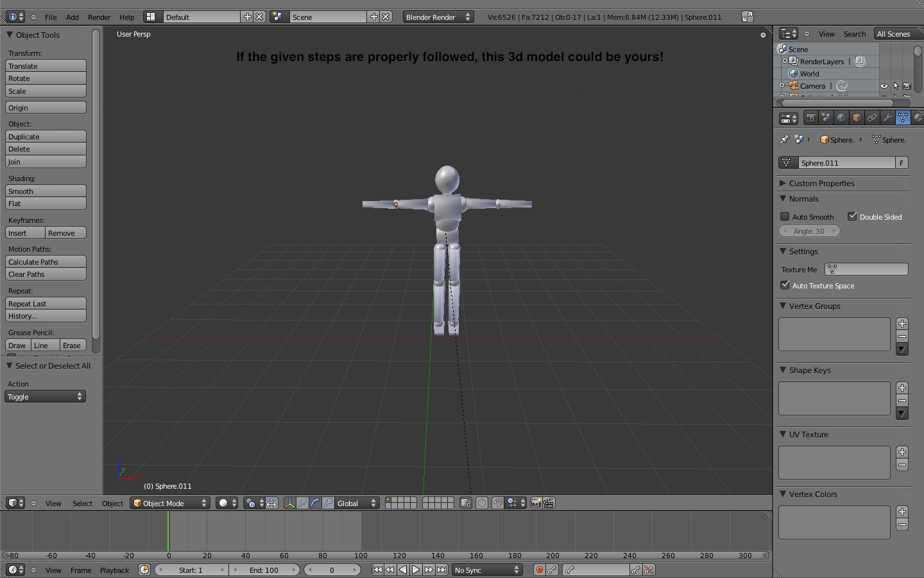Toggle the Double Sided checkbox

(x=853, y=216)
